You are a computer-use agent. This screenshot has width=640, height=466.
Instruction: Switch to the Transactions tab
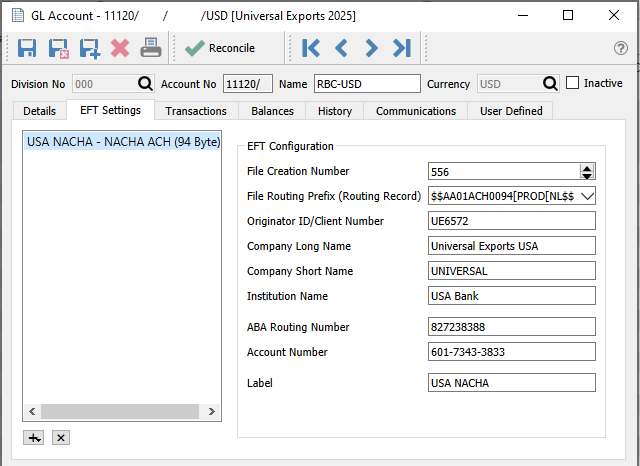click(x=196, y=111)
